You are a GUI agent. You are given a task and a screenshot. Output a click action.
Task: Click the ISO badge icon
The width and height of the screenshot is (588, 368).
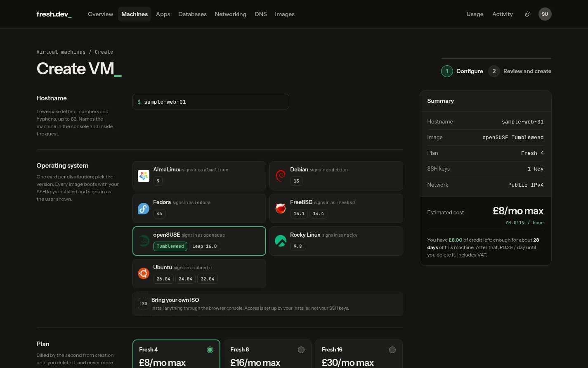(143, 304)
